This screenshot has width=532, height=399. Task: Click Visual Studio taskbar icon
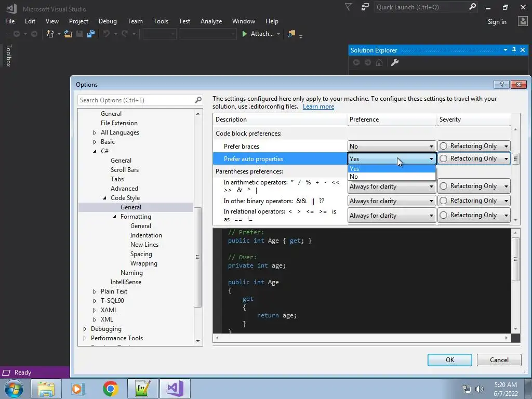coord(175,389)
